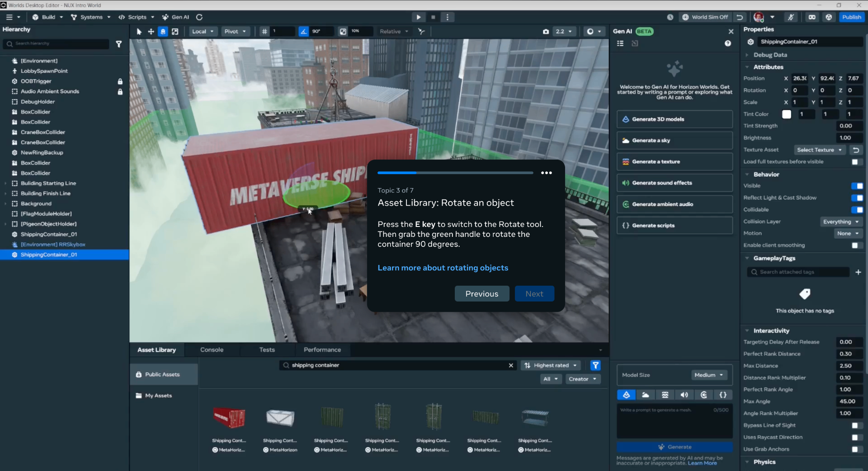Stop the world preview
868x471 pixels.
point(433,17)
